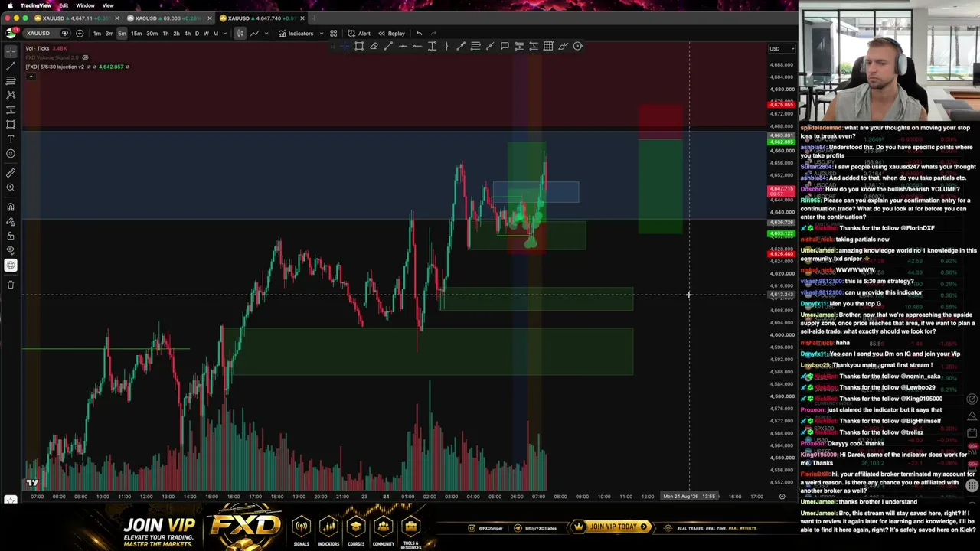Switch to the XAGUSD tab
Screen dimensions: 980x551
pos(169,18)
